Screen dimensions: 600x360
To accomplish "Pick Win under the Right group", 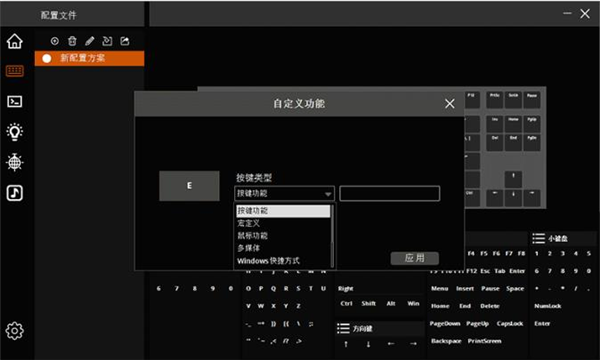I will point(413,303).
